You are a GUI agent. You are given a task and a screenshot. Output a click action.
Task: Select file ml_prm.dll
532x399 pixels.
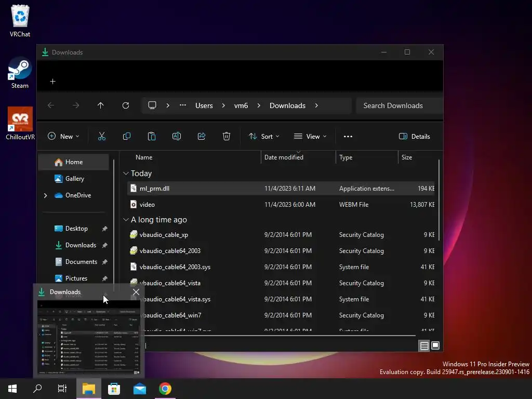click(x=281, y=188)
